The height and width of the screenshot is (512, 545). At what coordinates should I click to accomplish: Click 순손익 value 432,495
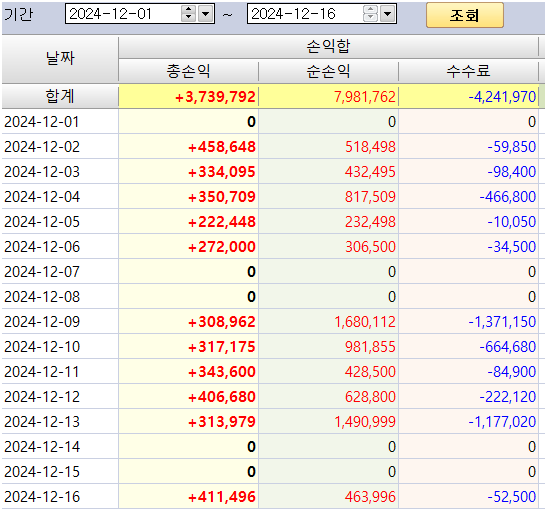pyautogui.click(x=370, y=172)
